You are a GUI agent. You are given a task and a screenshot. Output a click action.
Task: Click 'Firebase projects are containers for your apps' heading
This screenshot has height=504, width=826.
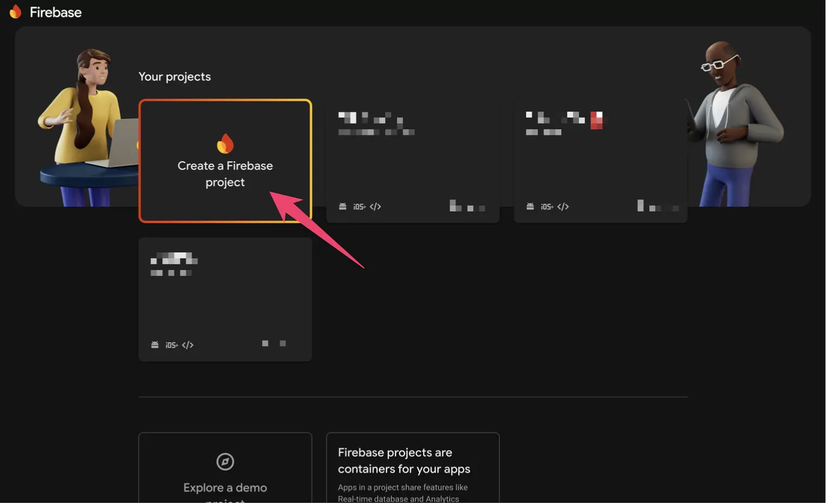tap(404, 461)
